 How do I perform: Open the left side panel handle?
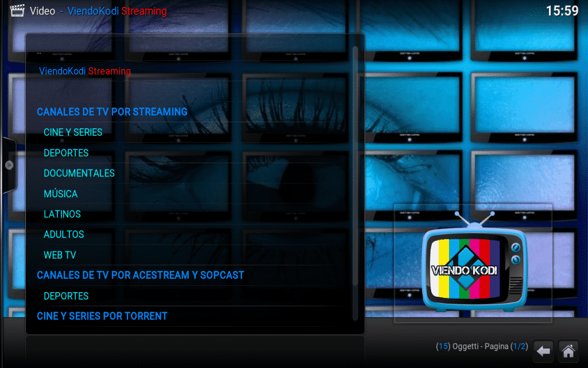point(9,165)
